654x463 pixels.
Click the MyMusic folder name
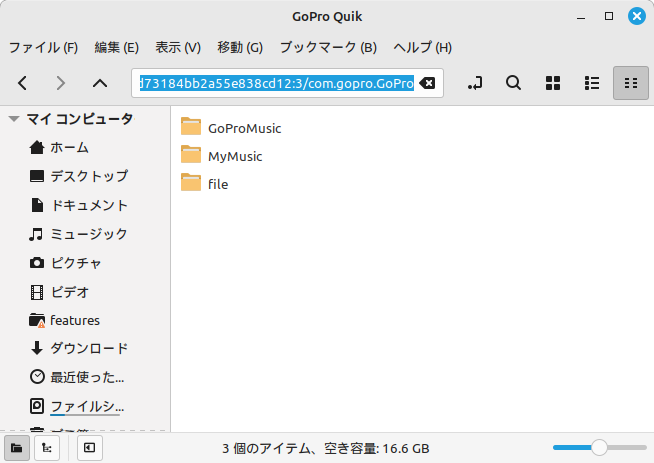coord(235,156)
